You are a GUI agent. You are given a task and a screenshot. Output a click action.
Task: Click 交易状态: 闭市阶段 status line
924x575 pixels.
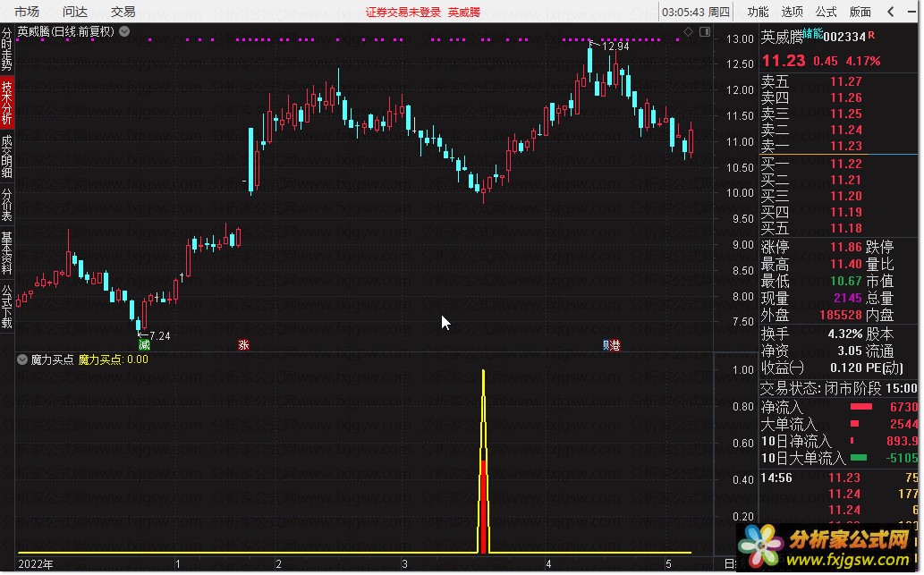[838, 388]
